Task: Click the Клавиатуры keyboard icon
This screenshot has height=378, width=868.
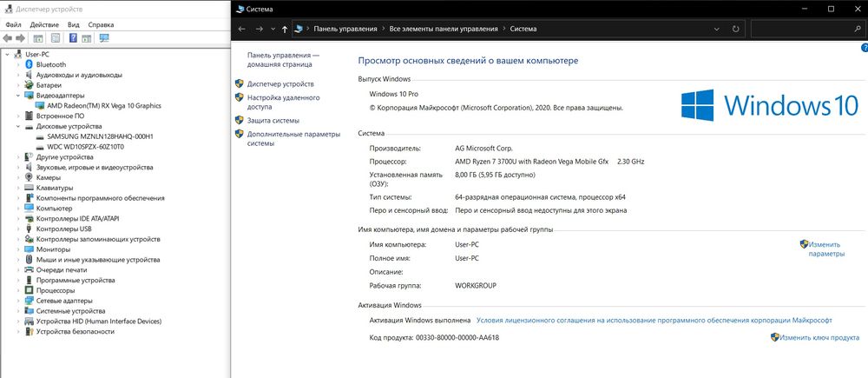Action: [30, 188]
